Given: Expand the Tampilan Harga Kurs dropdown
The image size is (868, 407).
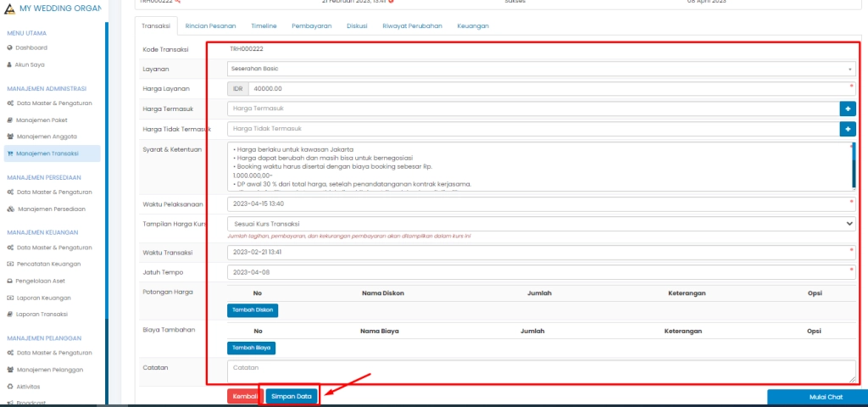Looking at the screenshot, I should click(541, 223).
